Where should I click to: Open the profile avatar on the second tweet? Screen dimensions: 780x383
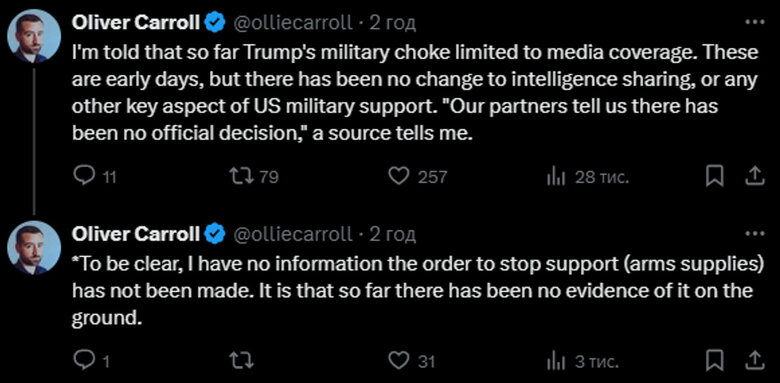point(34,248)
